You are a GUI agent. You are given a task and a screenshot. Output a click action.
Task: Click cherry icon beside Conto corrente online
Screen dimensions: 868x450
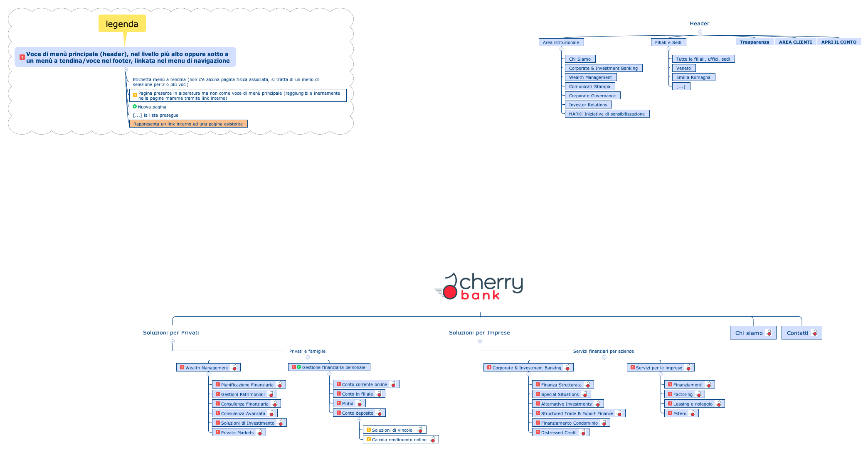click(x=394, y=384)
